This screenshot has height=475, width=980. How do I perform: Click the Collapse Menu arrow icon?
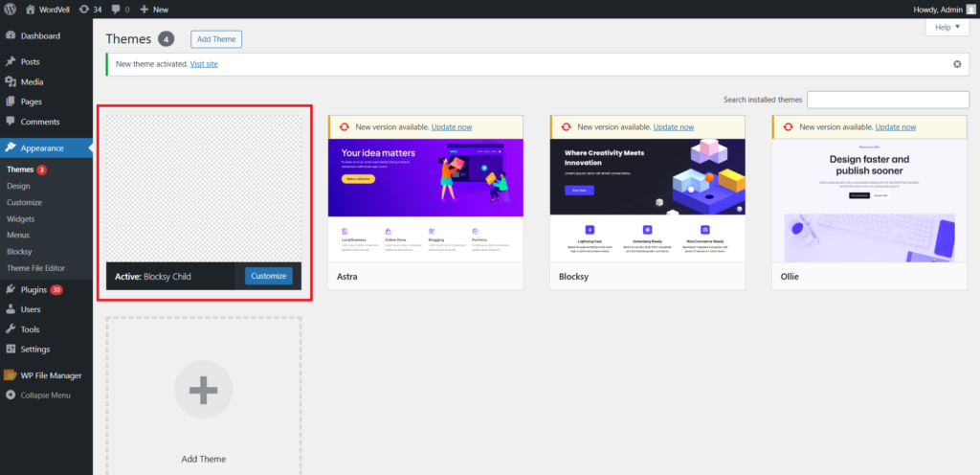coord(10,395)
